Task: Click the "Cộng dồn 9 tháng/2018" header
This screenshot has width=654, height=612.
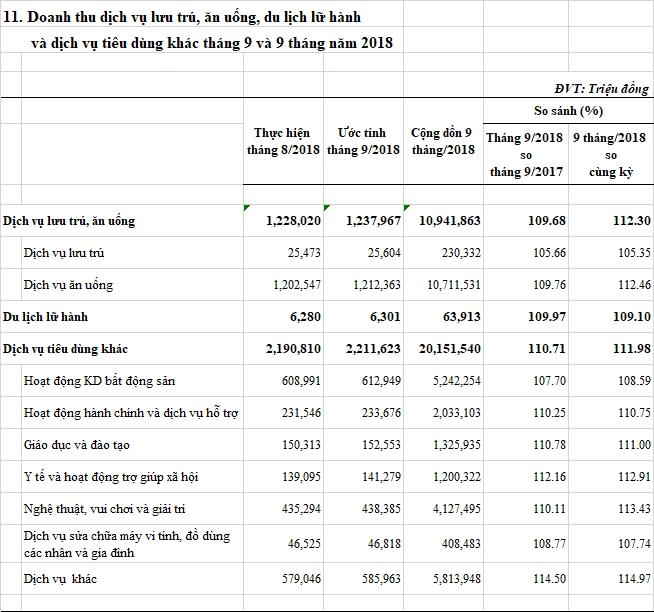Action: 442,141
